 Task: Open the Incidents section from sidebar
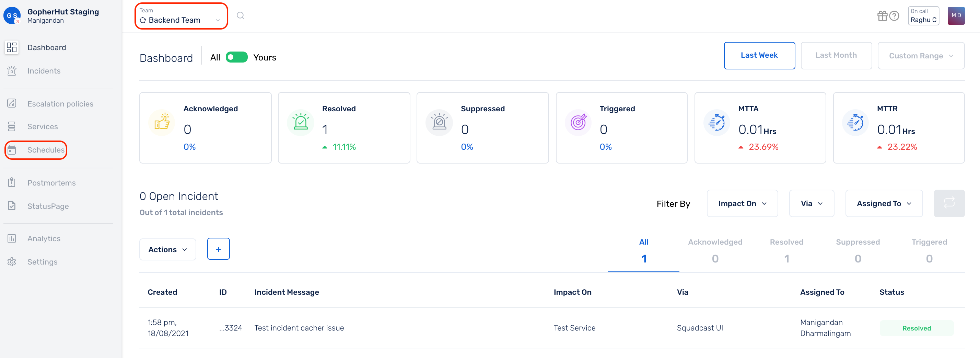coord(44,71)
